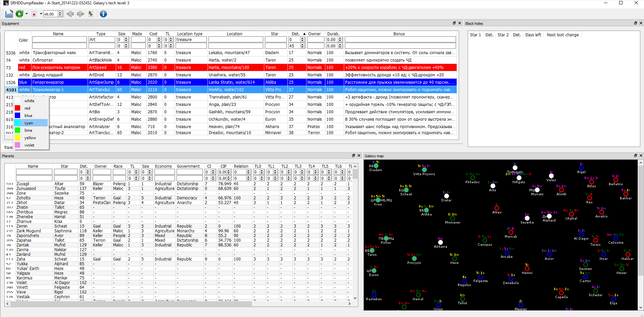644x317 pixels.
Task: Choose white in the color context menu
Action: coord(31,101)
